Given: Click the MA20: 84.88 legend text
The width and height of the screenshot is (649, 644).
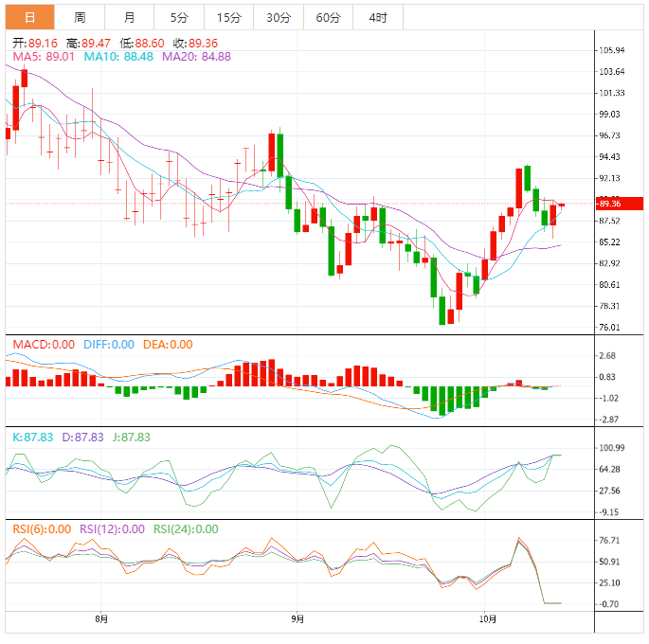Looking at the screenshot, I should click(196, 57).
